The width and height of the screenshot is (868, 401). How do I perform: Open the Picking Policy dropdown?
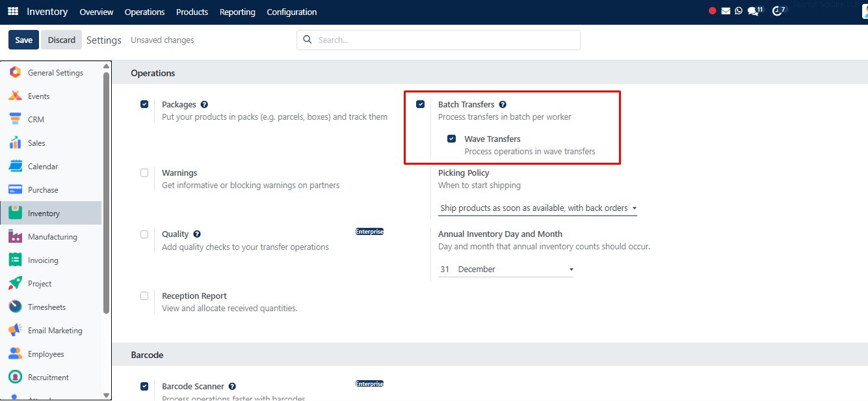(538, 208)
